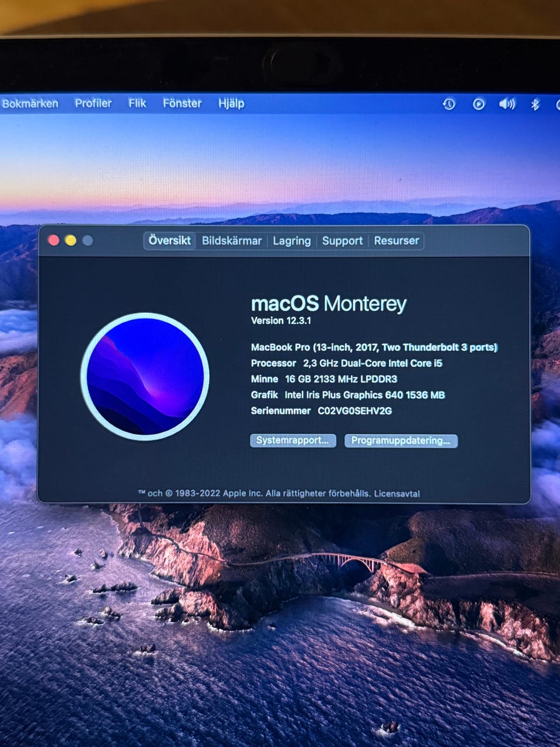Switch to the Bildskärmar tab
This screenshot has width=560, height=747.
(232, 240)
